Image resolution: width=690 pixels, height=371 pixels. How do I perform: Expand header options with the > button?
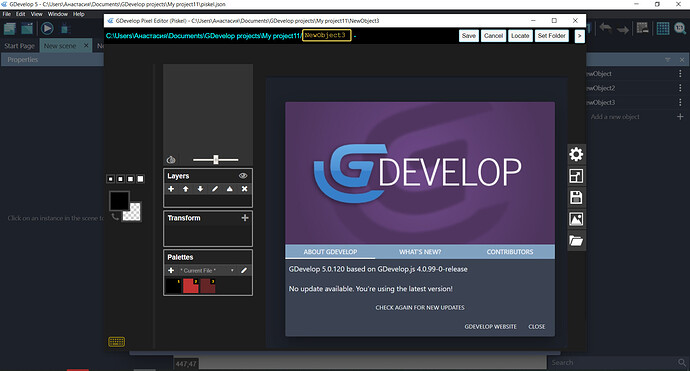point(580,36)
